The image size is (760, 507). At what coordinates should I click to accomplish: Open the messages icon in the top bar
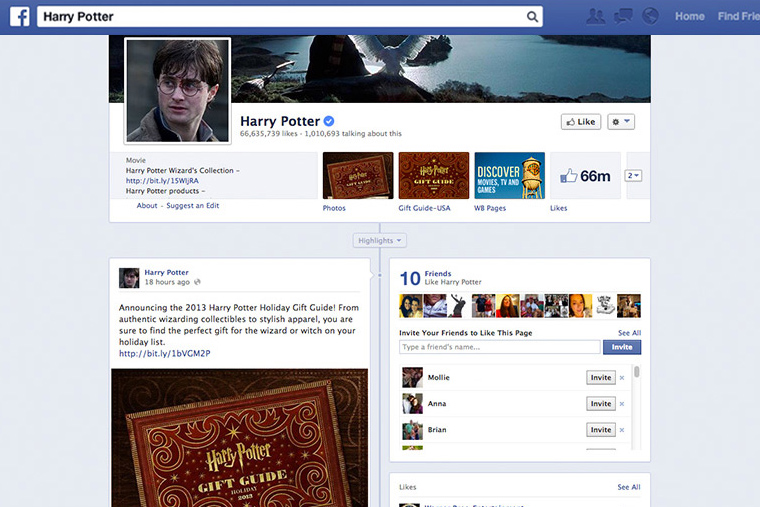(x=623, y=16)
